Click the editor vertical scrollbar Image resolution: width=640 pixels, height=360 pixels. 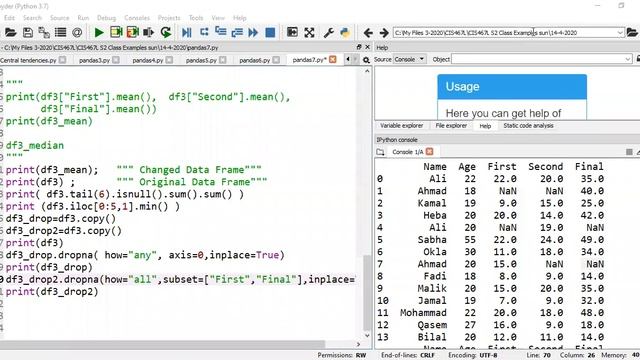tap(367, 292)
